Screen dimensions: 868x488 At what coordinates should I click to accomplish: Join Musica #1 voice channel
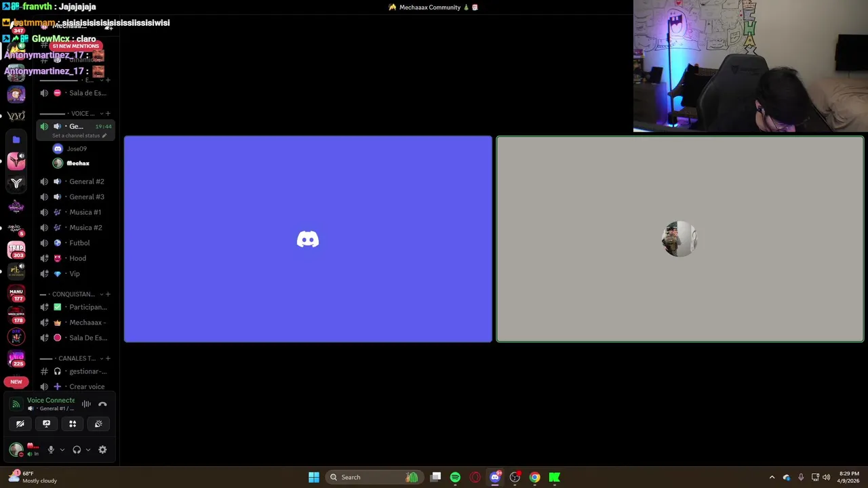point(76,212)
